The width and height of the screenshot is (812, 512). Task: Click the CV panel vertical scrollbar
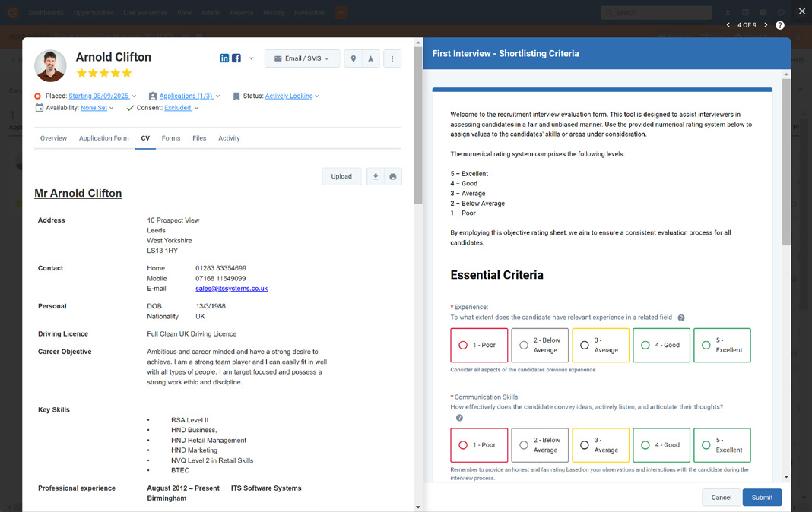[418, 125]
